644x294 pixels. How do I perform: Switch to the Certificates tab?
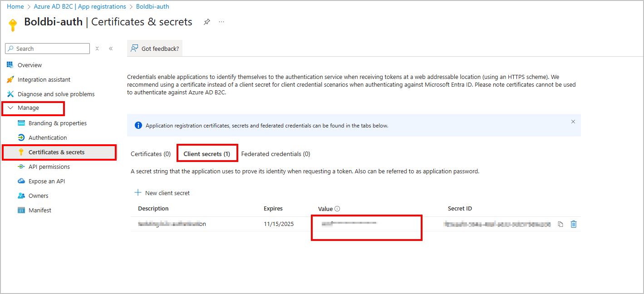[150, 153]
